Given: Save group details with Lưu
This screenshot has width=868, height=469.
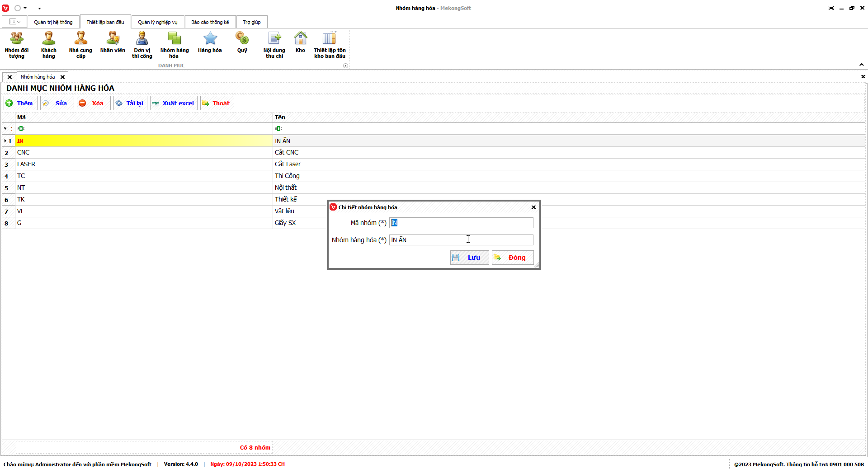Looking at the screenshot, I should [469, 258].
